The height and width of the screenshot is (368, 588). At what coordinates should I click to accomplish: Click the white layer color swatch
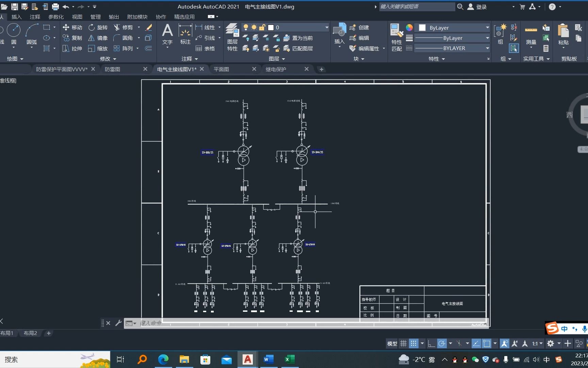click(271, 27)
